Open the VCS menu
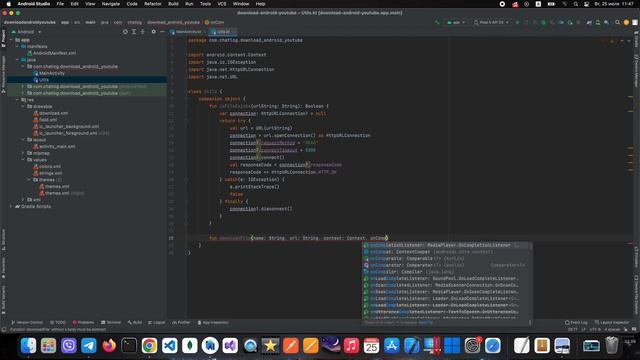Viewport: 640px width, 360px height. point(222,4)
